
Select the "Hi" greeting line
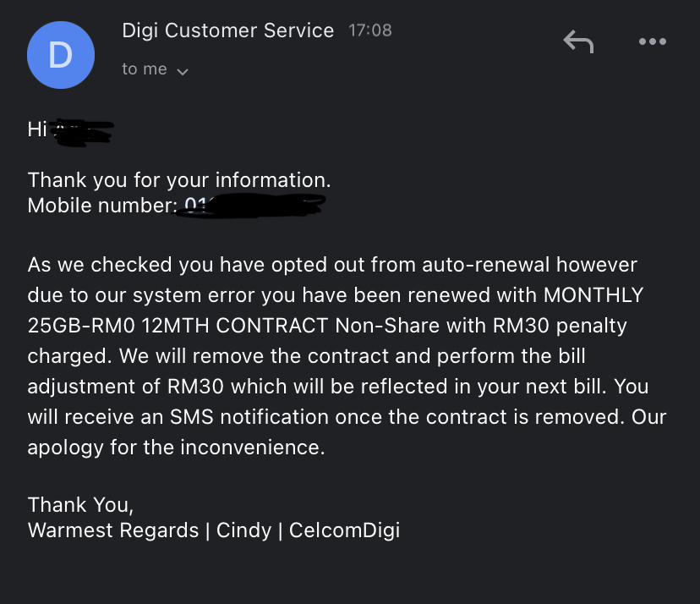pyautogui.click(x=70, y=130)
